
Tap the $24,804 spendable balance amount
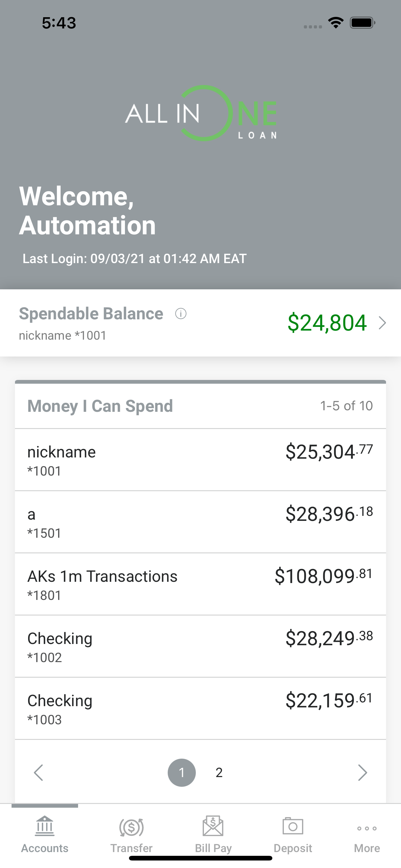coord(327,323)
